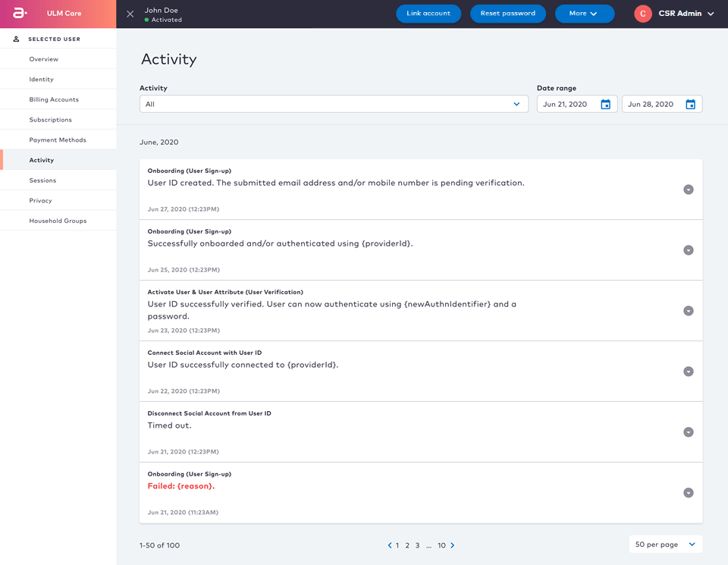Open the More actions dropdown
Viewport: 728px width, 565px height.
point(585,14)
